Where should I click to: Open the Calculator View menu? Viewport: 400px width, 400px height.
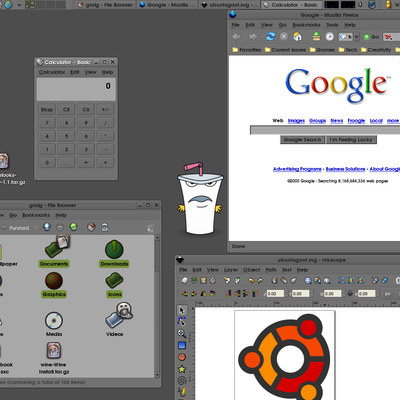pyautogui.click(x=90, y=72)
